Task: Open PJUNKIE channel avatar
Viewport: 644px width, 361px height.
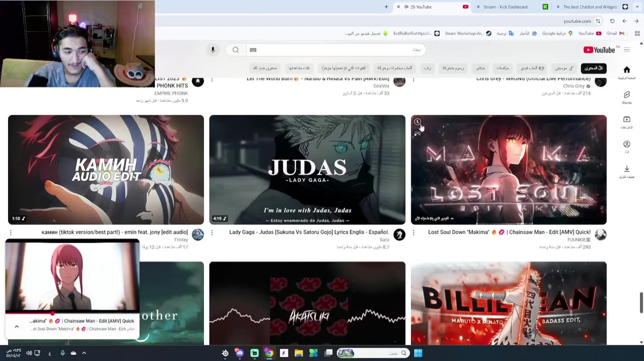Action: coord(600,235)
